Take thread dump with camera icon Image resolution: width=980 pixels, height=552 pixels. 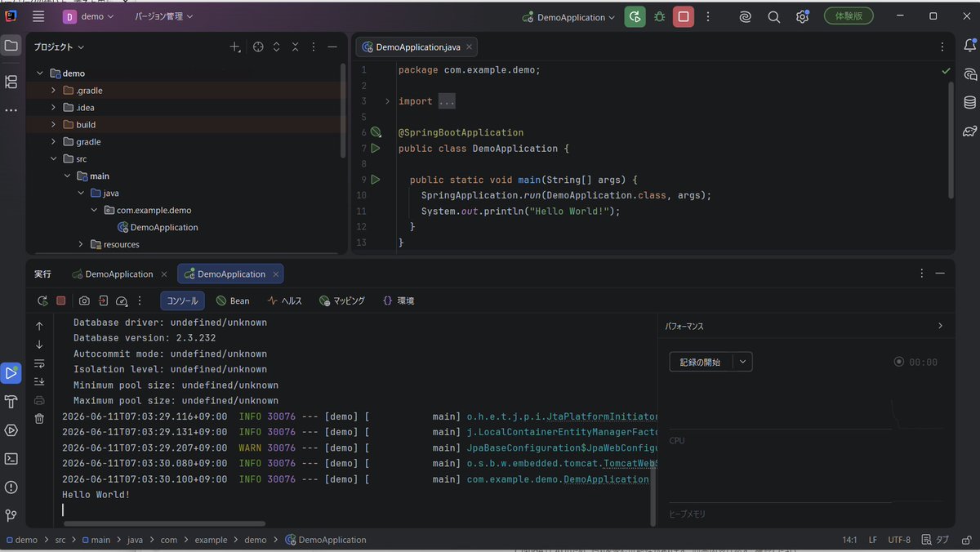click(84, 300)
